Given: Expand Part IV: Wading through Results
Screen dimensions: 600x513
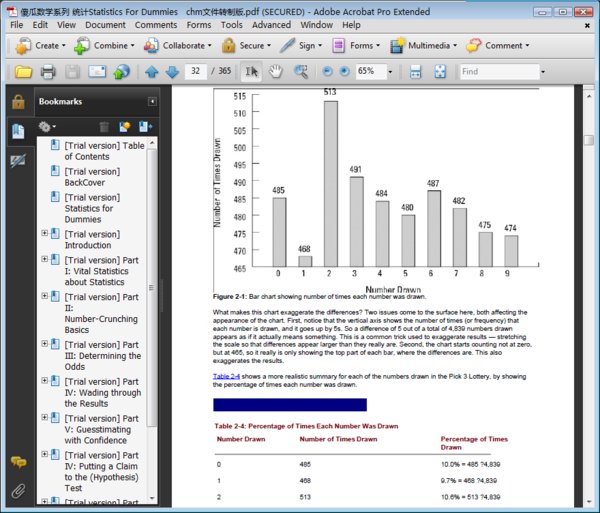Looking at the screenshot, I should 44,380.
